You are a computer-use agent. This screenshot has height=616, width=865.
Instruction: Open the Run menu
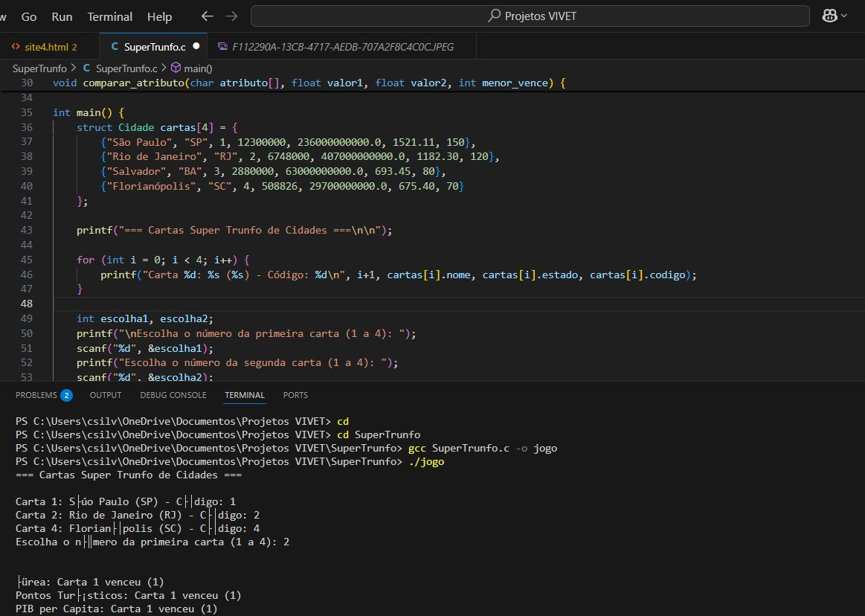tap(62, 16)
